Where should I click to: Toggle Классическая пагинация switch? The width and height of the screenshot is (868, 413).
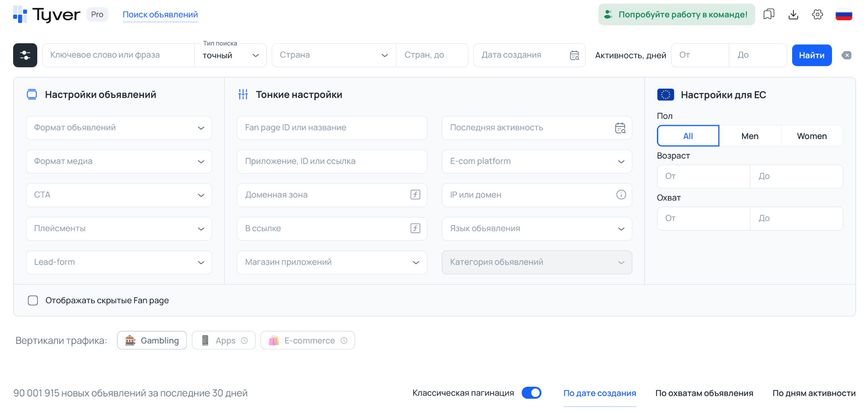tap(532, 393)
